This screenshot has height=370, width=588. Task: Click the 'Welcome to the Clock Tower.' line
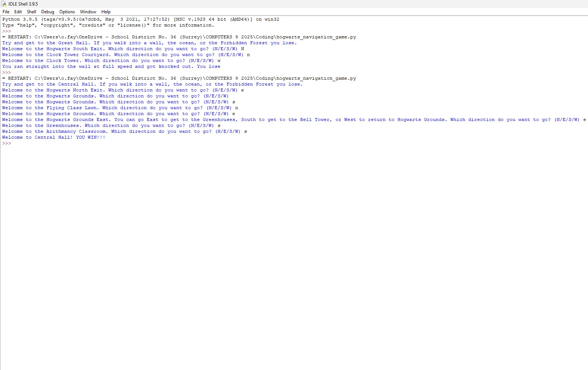[x=111, y=60]
